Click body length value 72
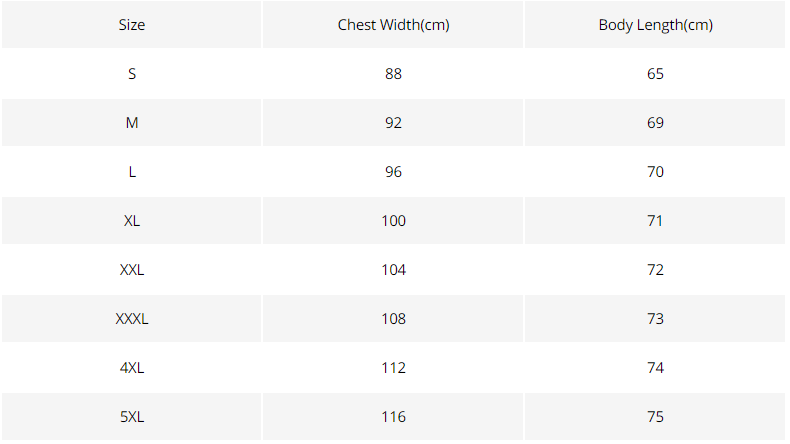Image resolution: width=790 pixels, height=444 pixels. tap(655, 270)
